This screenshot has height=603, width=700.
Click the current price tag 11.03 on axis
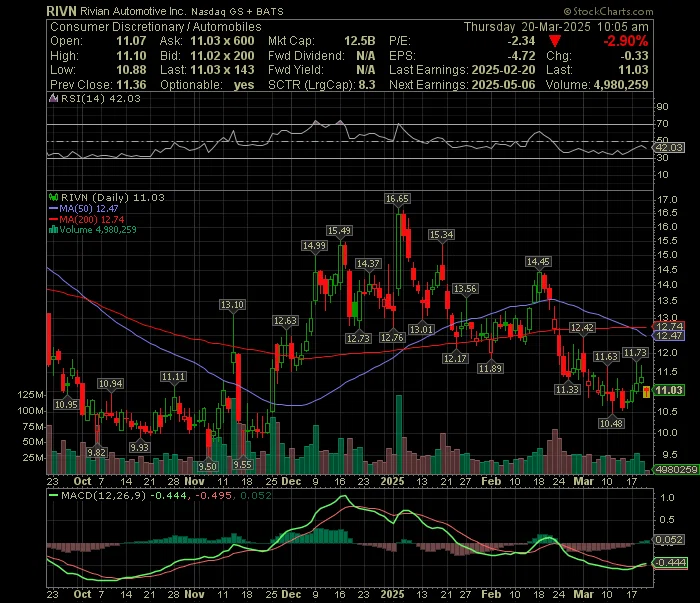click(x=668, y=391)
